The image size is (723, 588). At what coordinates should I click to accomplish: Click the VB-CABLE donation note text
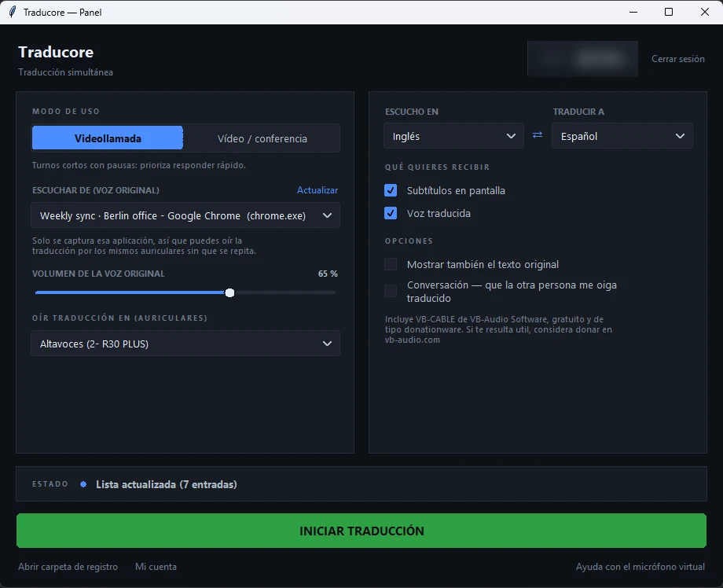(x=498, y=329)
